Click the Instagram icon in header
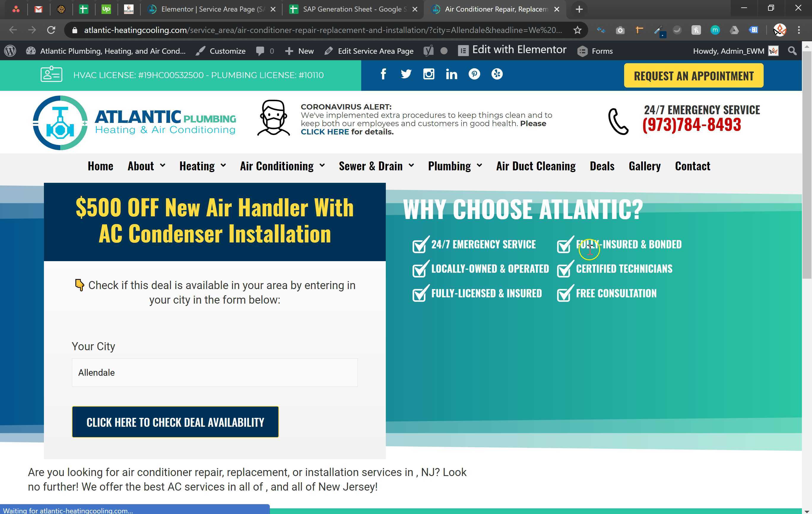The width and height of the screenshot is (812, 514). tap(429, 74)
